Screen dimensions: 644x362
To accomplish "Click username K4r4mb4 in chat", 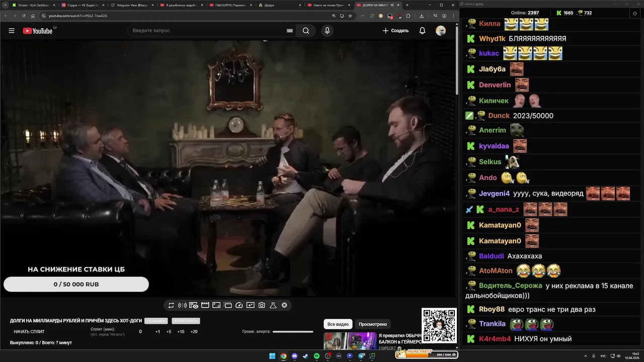I will (495, 339).
